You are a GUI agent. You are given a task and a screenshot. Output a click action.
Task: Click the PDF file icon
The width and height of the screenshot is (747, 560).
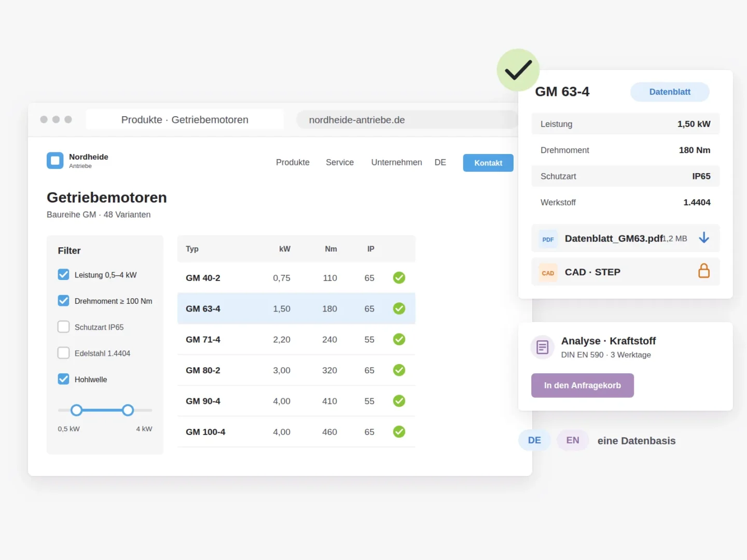point(548,239)
